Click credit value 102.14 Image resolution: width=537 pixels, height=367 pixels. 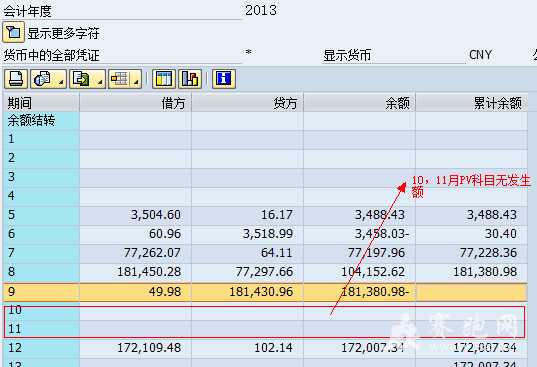273,348
